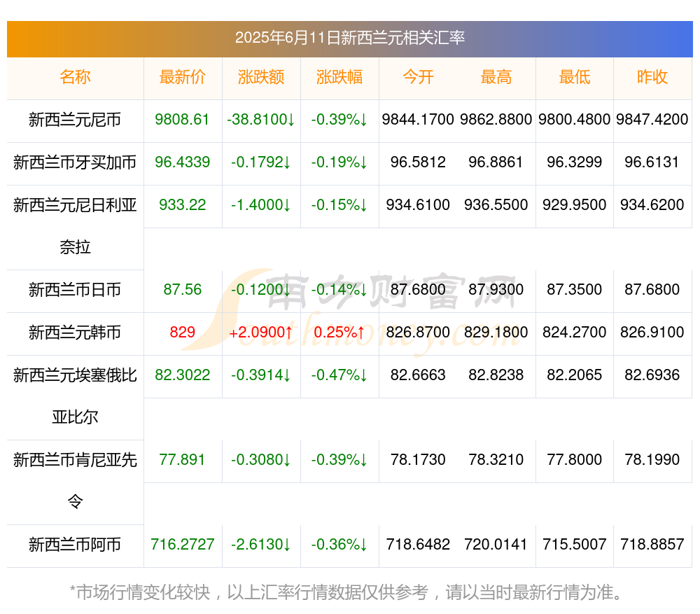Click the 涨跌幅 column header
The height and width of the screenshot is (614, 700).
point(339,77)
